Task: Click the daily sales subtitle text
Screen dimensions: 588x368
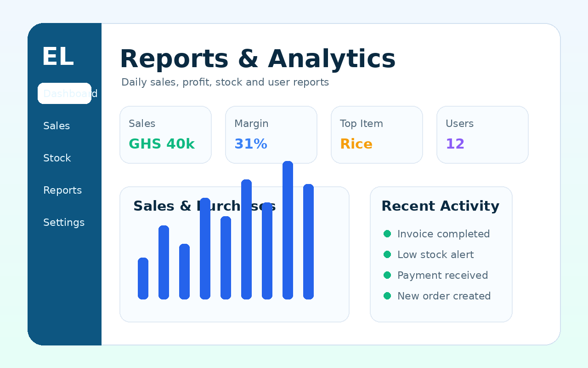Action: [225, 82]
